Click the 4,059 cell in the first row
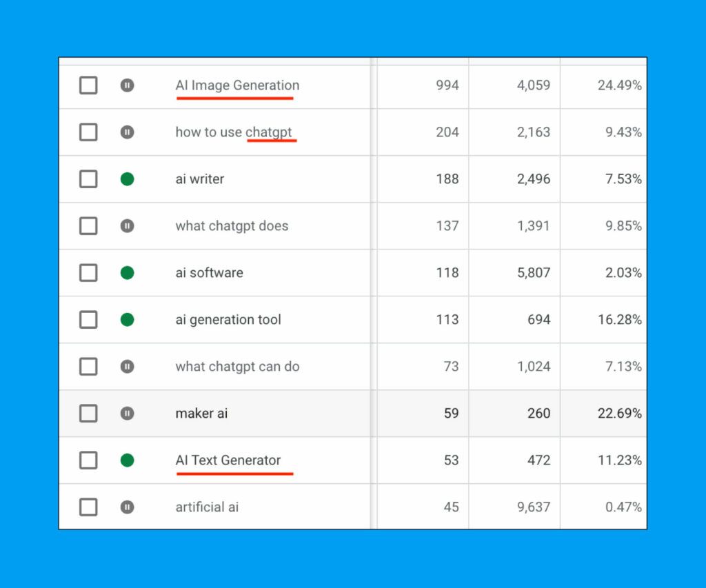706x588 pixels. pos(534,85)
